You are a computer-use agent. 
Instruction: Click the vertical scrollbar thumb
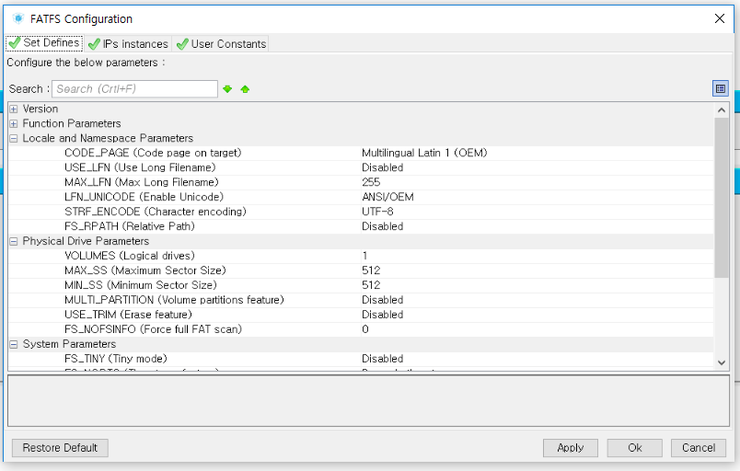(x=721, y=197)
